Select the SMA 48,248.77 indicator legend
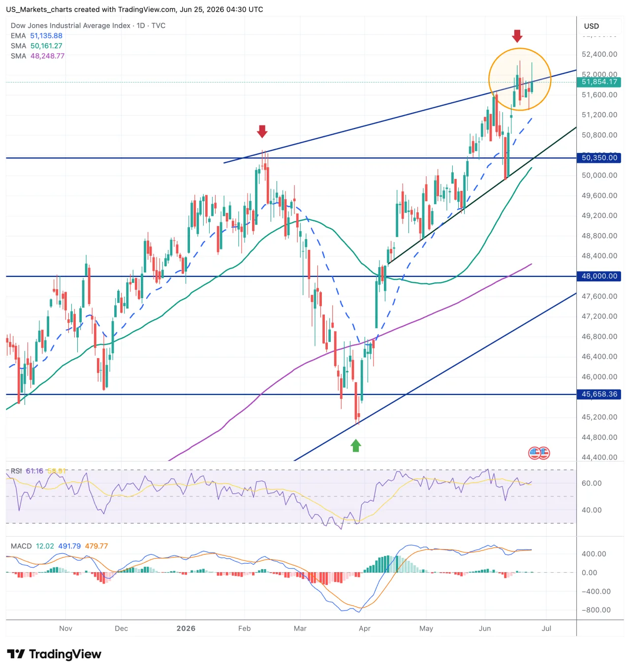Screen dimensions: 630x672 point(37,56)
